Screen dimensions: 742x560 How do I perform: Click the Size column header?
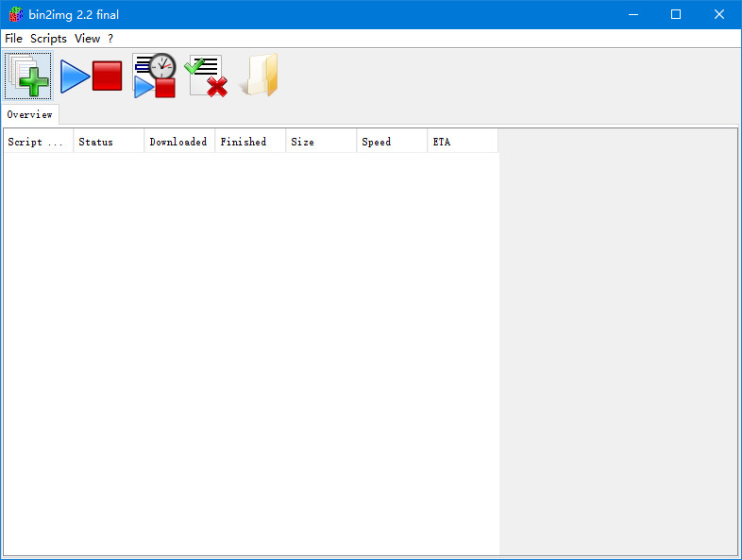click(x=321, y=142)
